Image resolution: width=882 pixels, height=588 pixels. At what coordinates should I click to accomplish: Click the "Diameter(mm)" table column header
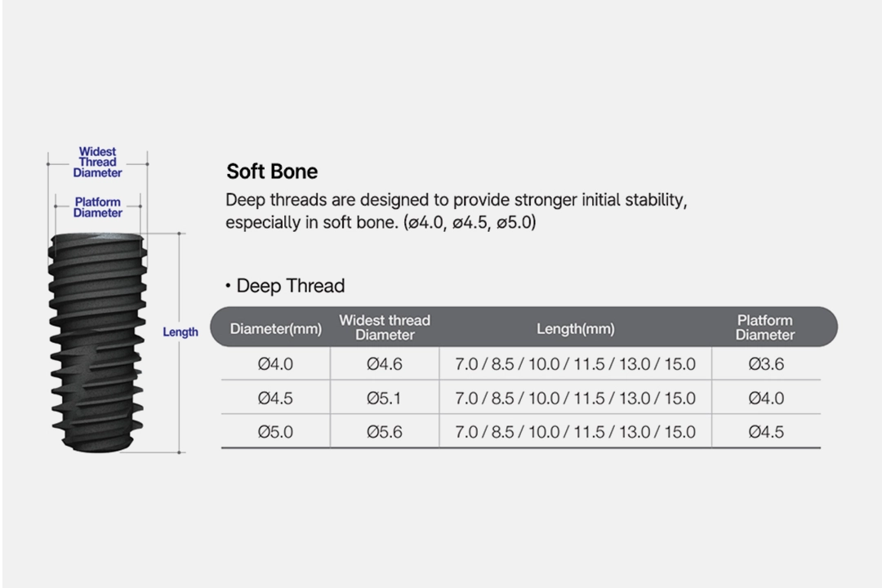tap(276, 329)
